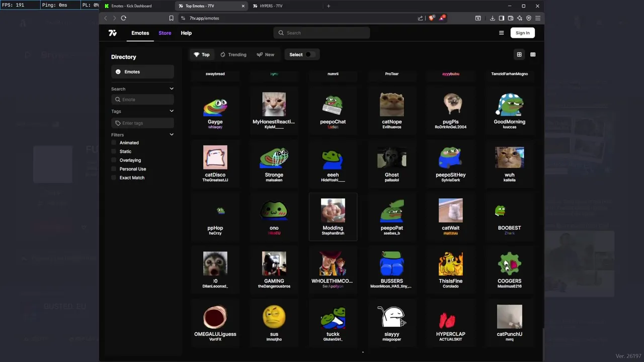The image size is (644, 362).
Task: Open the Emotes nav item
Action: pyautogui.click(x=140, y=33)
